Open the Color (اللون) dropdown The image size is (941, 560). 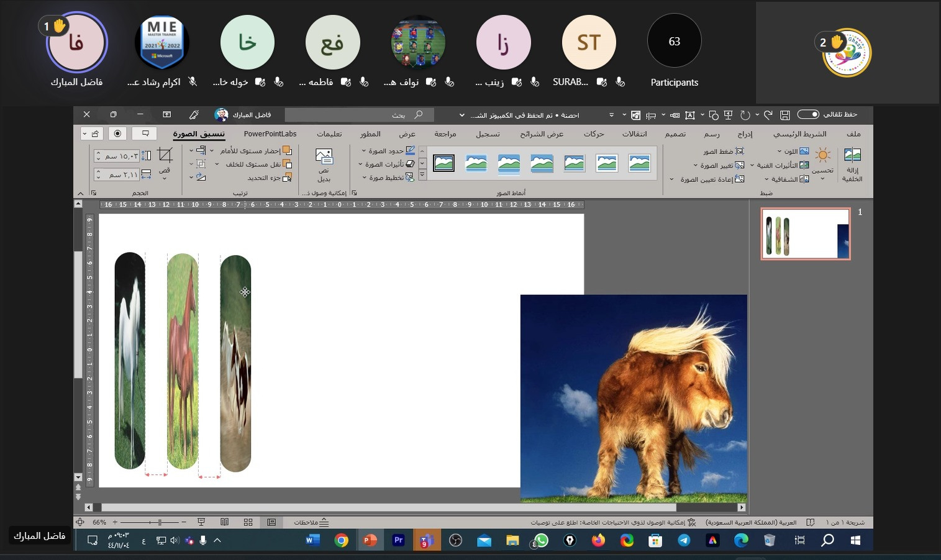point(794,151)
